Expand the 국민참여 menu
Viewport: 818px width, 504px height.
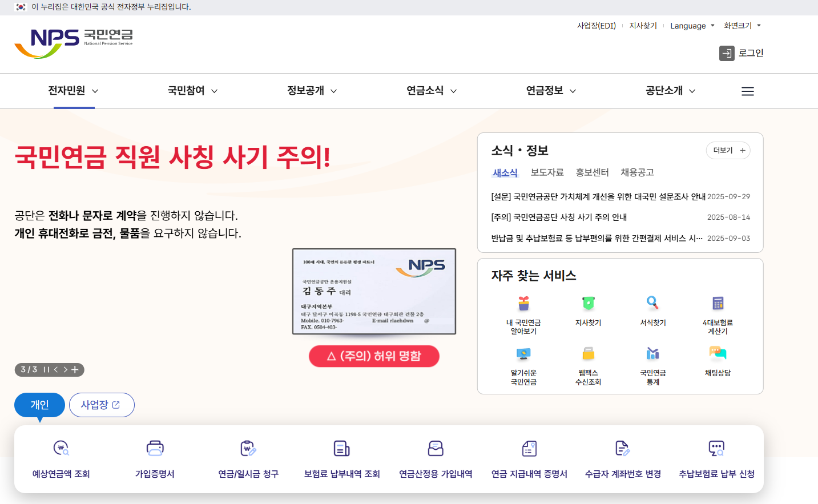[192, 91]
